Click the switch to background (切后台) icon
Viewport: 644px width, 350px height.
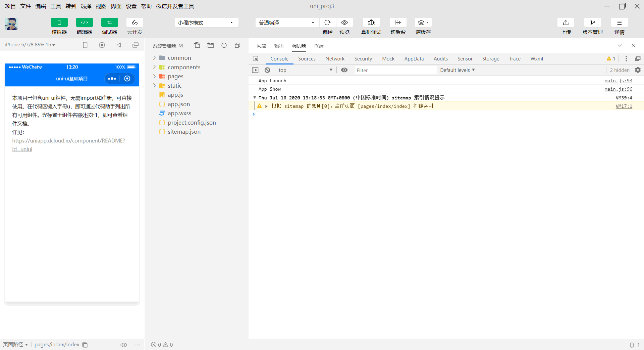pyautogui.click(x=398, y=23)
